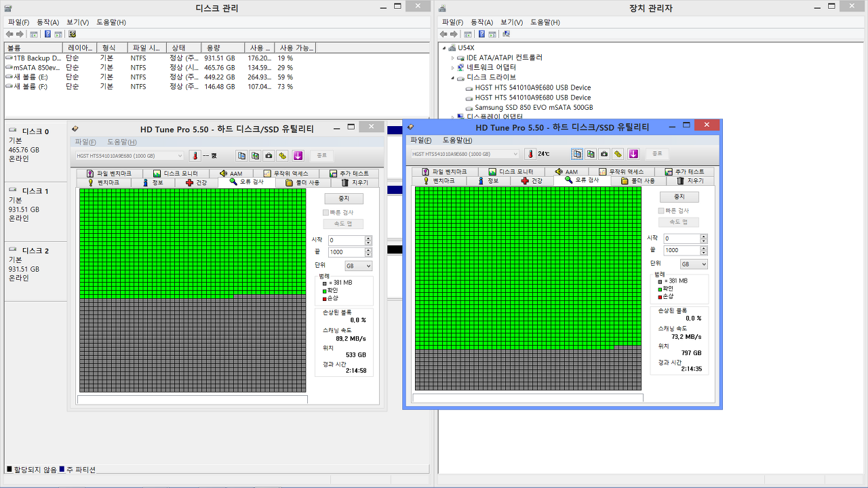Click 중지 button in left HD Tune

click(x=344, y=199)
